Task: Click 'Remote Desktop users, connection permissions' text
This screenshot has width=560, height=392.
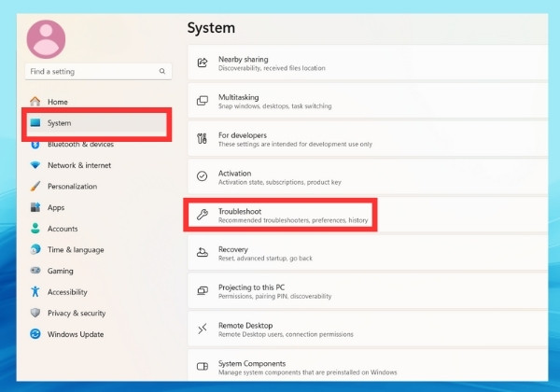Action: (286, 334)
